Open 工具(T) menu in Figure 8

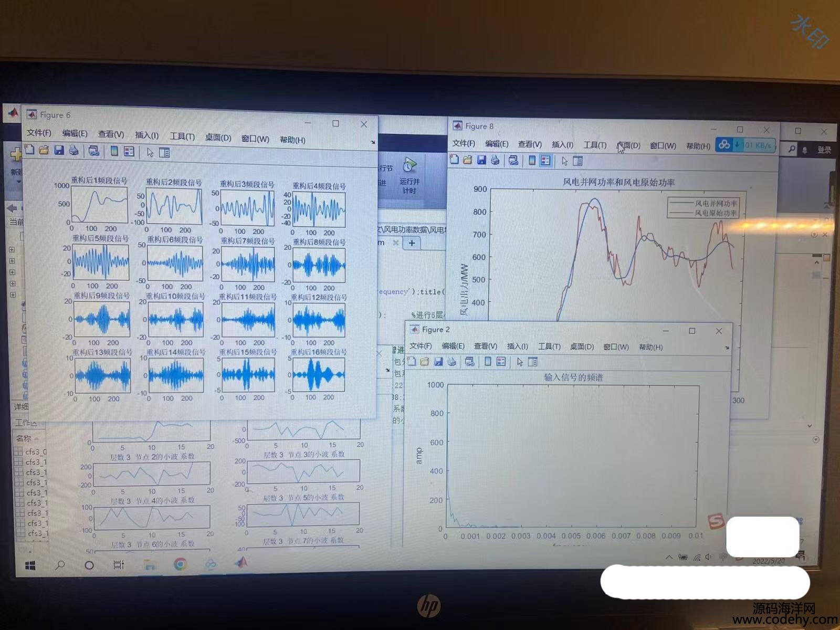(595, 145)
